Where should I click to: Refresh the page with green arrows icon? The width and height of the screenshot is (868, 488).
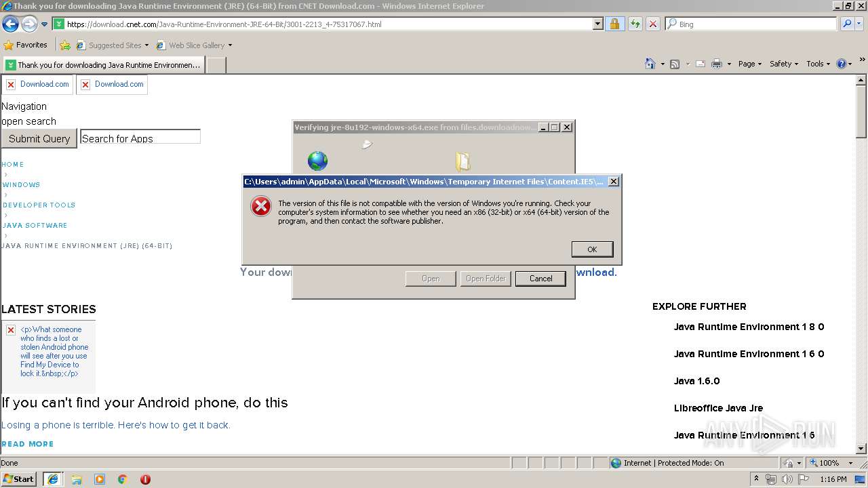coord(635,24)
